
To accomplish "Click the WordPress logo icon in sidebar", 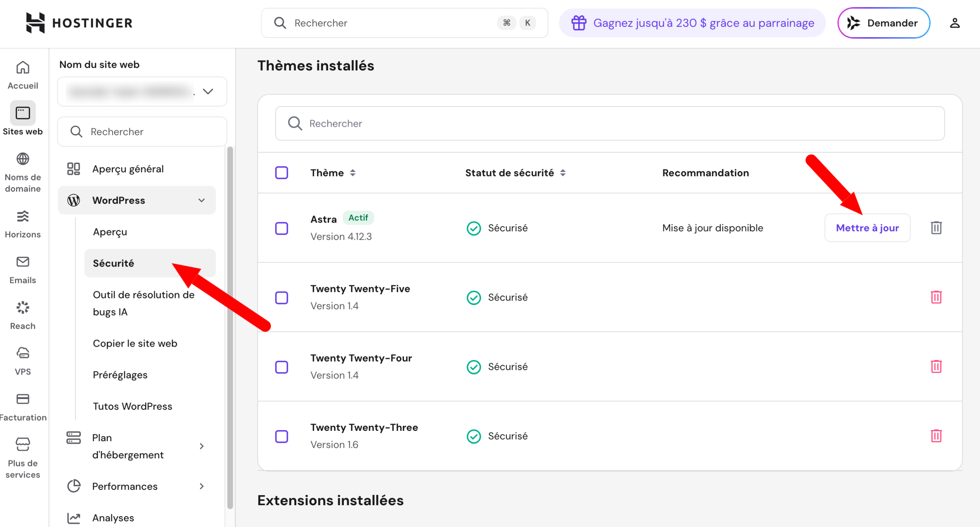I will [x=73, y=200].
